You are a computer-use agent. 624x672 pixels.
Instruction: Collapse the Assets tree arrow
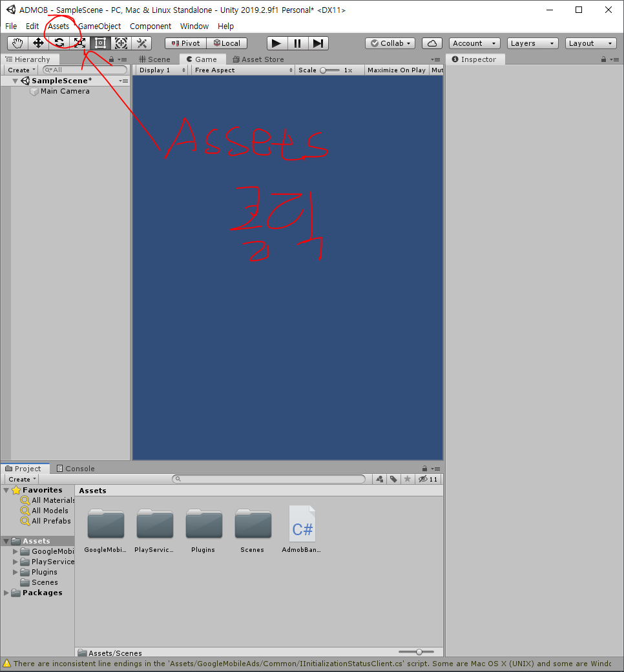point(6,541)
